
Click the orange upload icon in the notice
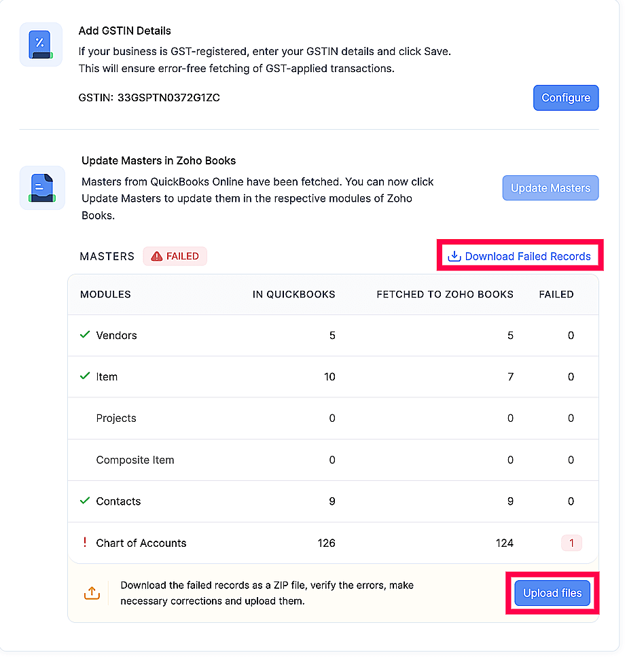92,593
